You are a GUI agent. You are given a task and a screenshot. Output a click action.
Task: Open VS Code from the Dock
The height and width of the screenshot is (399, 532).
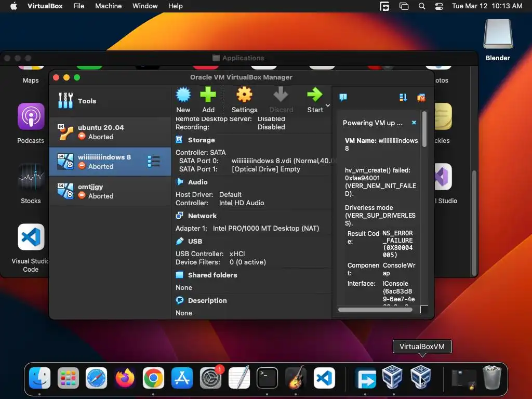click(x=324, y=378)
